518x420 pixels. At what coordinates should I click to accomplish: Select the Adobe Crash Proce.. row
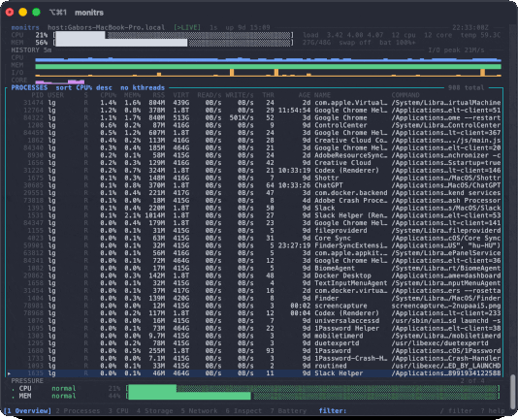coord(254,201)
